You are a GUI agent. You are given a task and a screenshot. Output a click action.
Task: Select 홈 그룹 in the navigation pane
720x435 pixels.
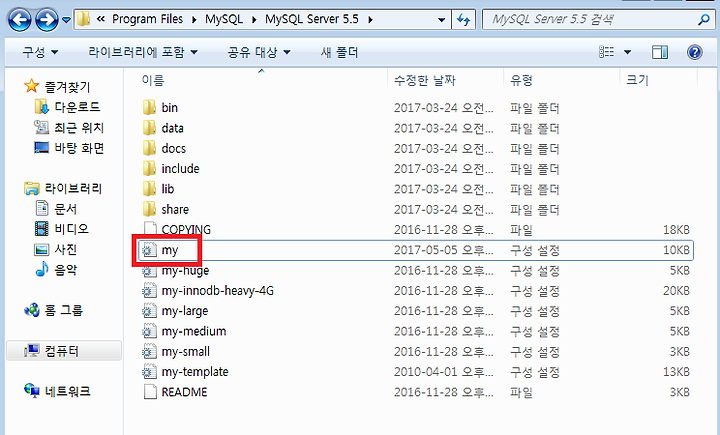point(63,310)
